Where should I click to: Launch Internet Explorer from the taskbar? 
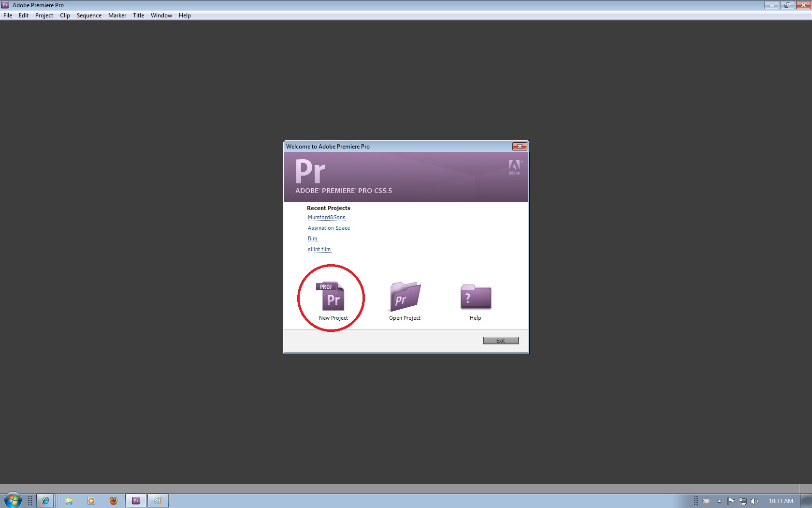click(x=45, y=501)
